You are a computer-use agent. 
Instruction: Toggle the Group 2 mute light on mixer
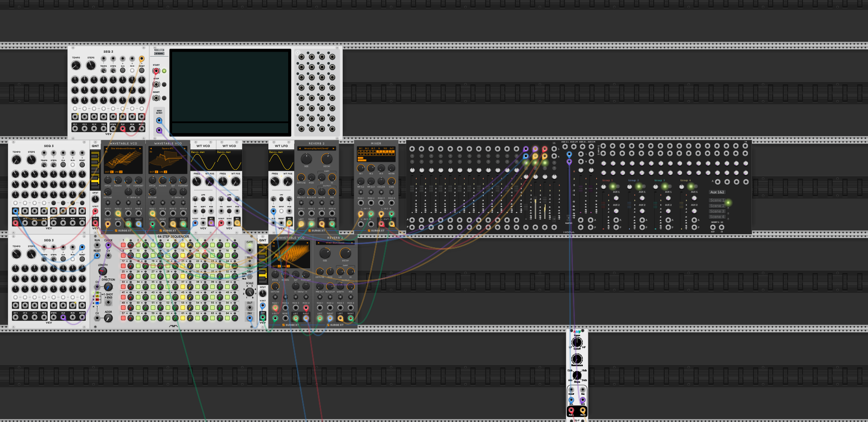coord(639,187)
